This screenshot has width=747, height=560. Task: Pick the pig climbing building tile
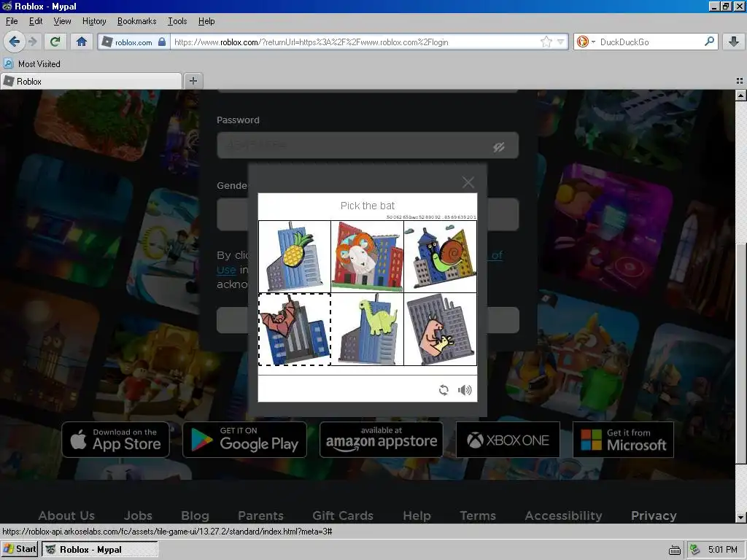point(440,329)
